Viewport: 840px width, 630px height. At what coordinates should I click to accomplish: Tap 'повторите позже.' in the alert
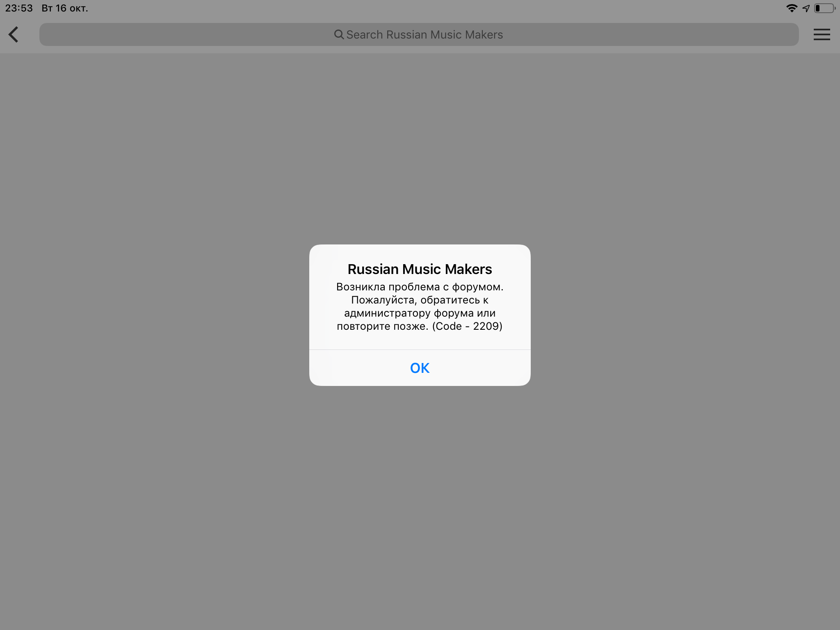382,326
